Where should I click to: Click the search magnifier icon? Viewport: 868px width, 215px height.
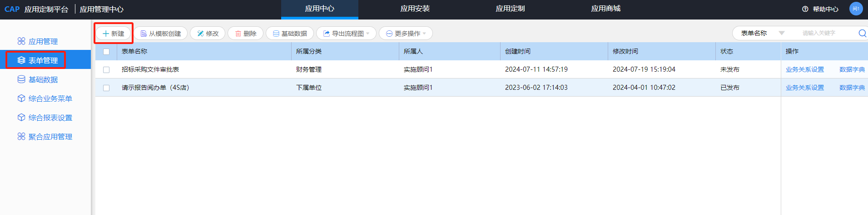(862, 33)
